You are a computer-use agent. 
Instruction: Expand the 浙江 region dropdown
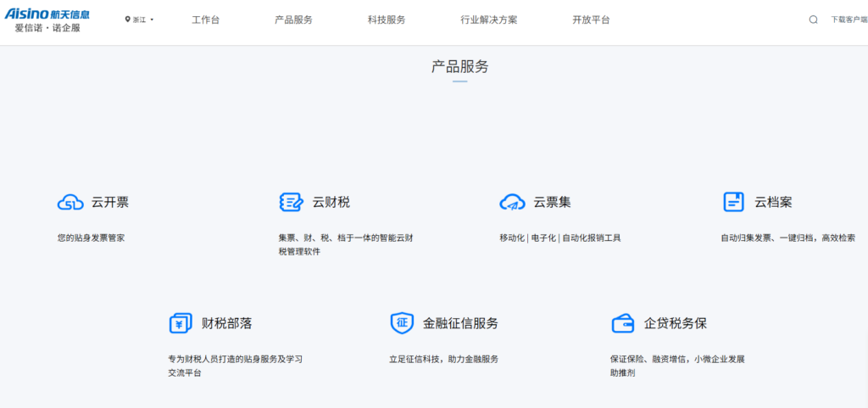click(x=140, y=20)
